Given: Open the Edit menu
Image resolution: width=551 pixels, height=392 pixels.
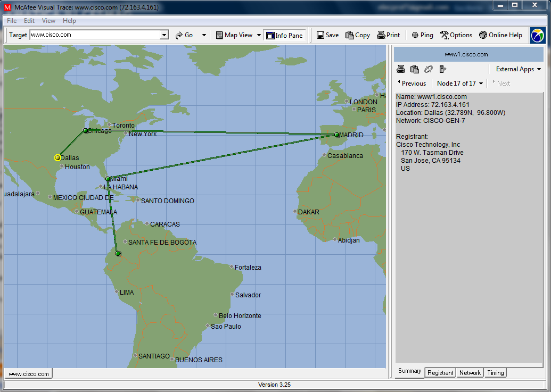Looking at the screenshot, I should [x=29, y=21].
